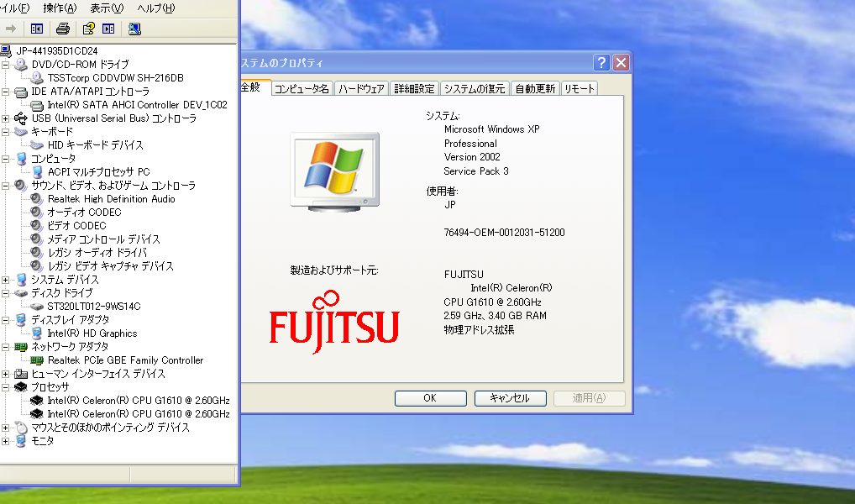Viewport: 855px width, 504px height.
Task: Click the network adapter category icon
Action: tap(21, 346)
